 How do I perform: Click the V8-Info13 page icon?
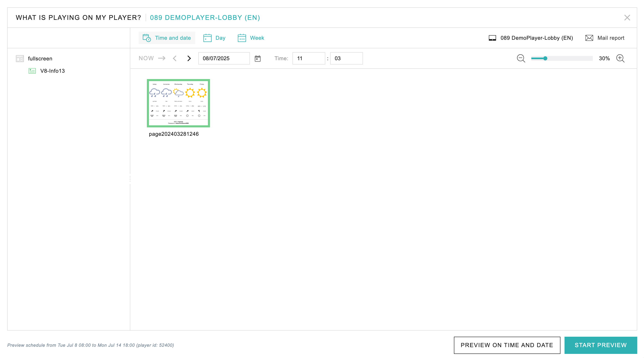tap(32, 71)
